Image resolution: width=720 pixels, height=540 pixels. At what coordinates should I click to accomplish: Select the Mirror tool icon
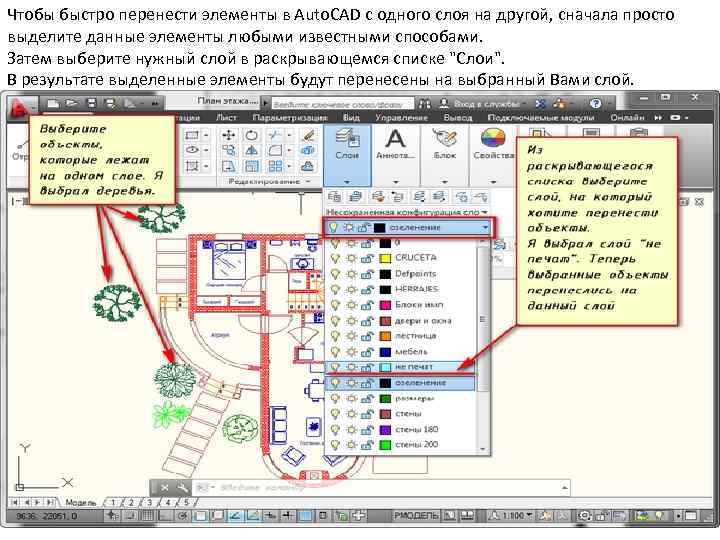[252, 151]
